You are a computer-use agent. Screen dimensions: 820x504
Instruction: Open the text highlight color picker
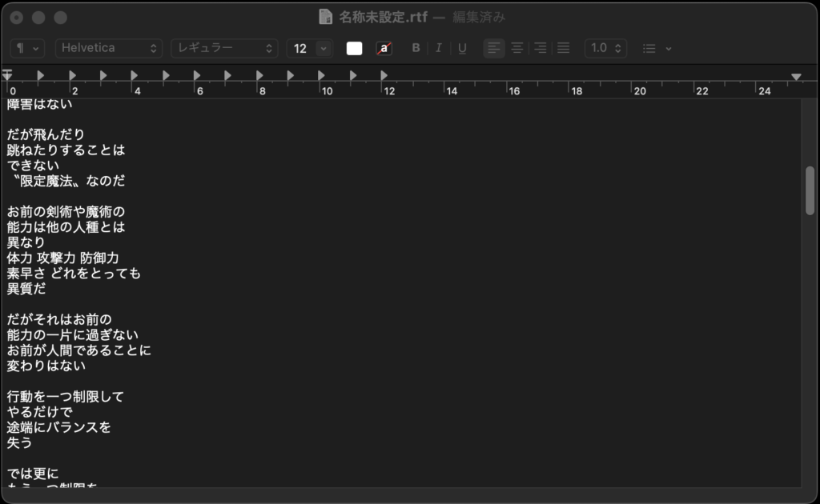[x=384, y=48]
